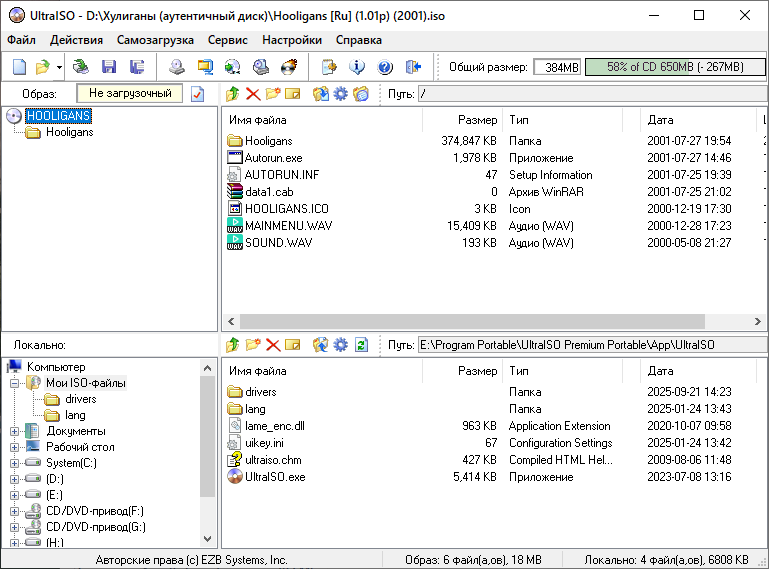Click the gear icon in the local pane toolbar
The image size is (769, 569).
click(x=340, y=345)
